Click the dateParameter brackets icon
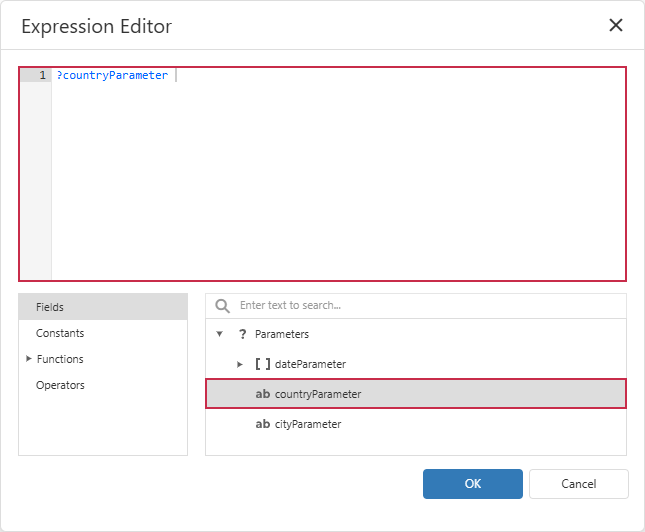The image size is (645, 532). tap(263, 364)
